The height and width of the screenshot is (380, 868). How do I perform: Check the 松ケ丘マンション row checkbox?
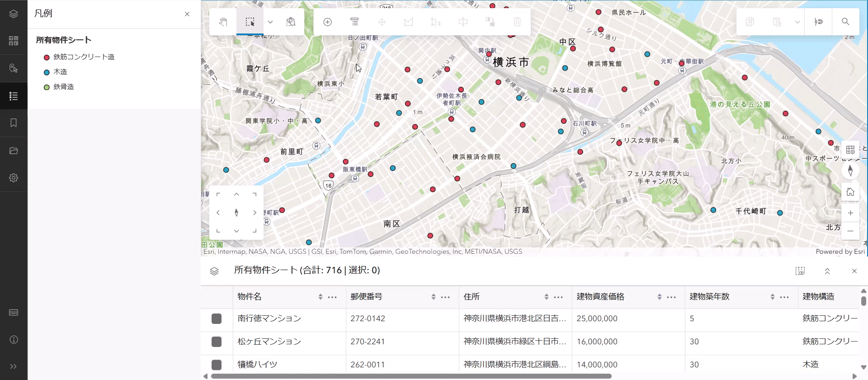217,342
